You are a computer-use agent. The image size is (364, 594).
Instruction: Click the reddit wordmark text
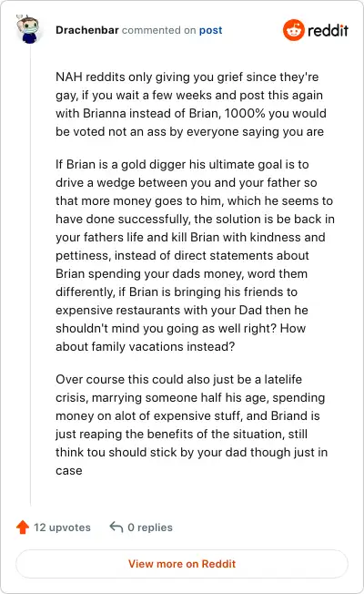click(328, 30)
